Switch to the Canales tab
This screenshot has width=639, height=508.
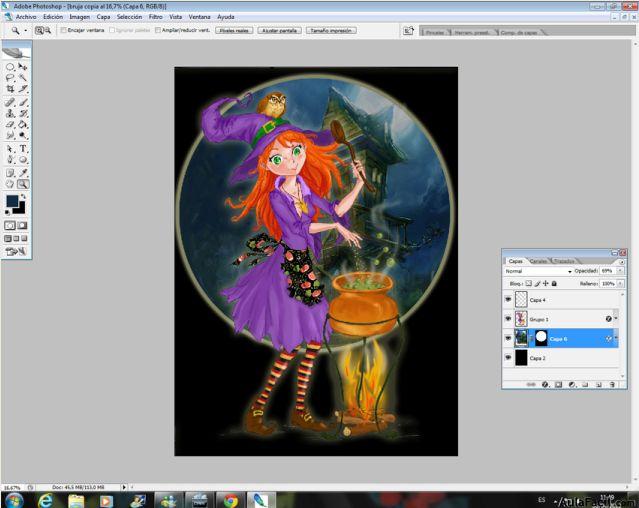538,261
